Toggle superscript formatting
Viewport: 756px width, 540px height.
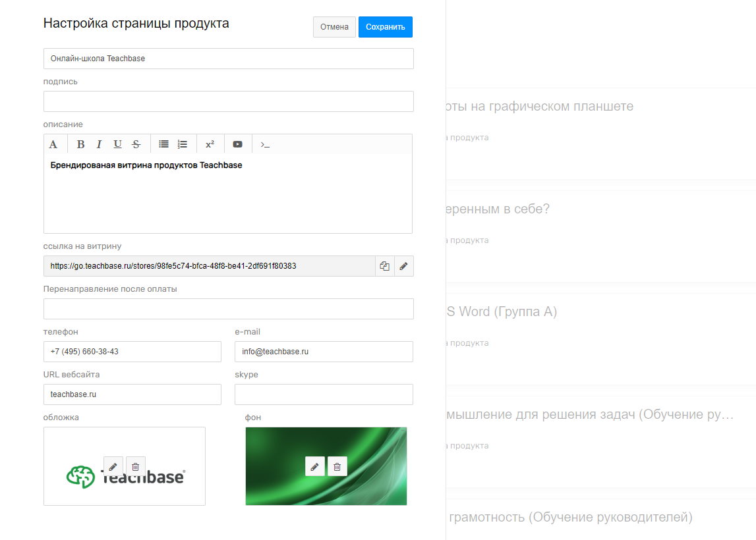tap(210, 144)
